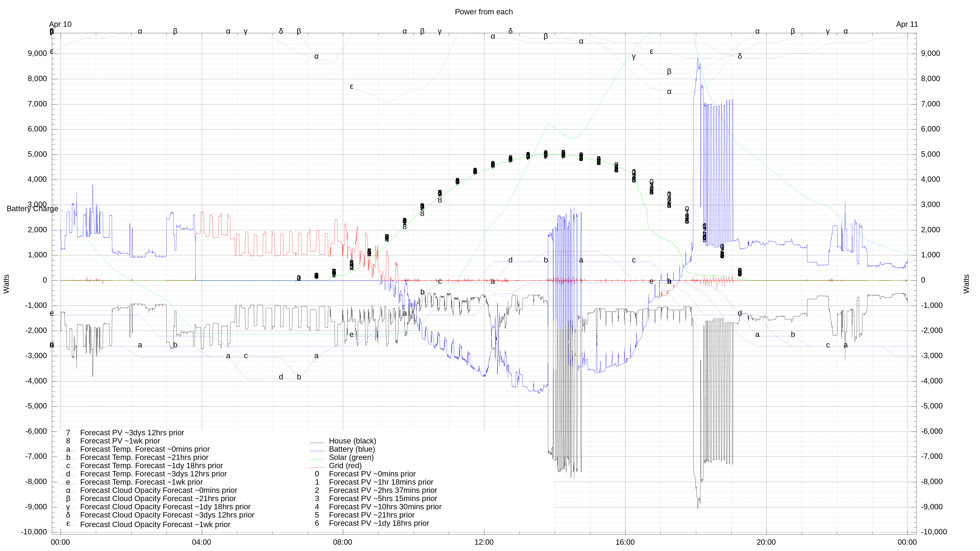
Task: Select 'Forecast Cloud Opacity Forecast ~0mins prior' entry
Action: [x=159, y=491]
